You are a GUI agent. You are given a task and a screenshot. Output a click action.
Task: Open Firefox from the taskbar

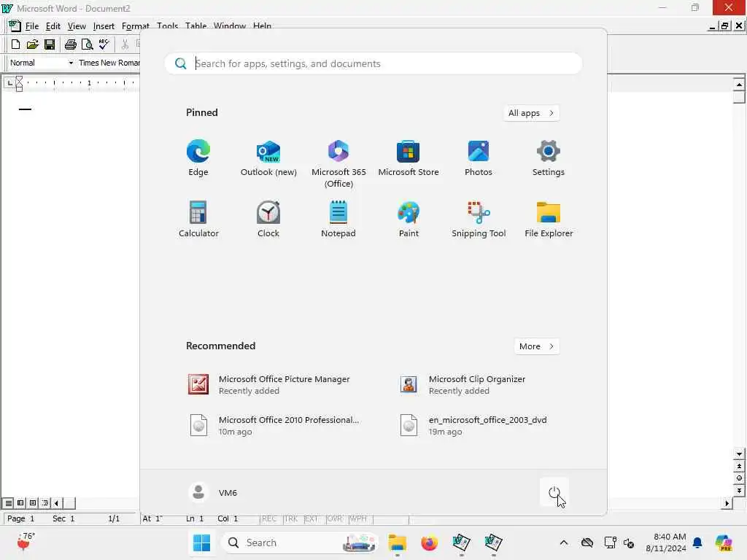(x=429, y=542)
